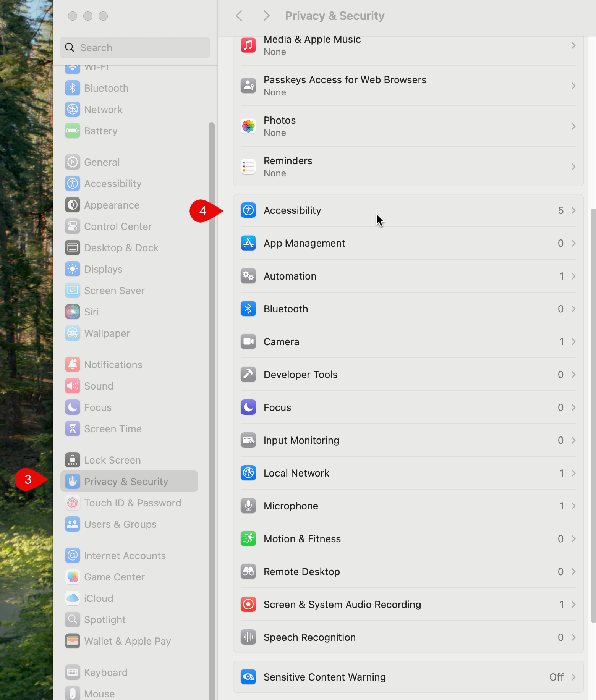Click the Input Monitoring keyboard icon

tap(248, 440)
